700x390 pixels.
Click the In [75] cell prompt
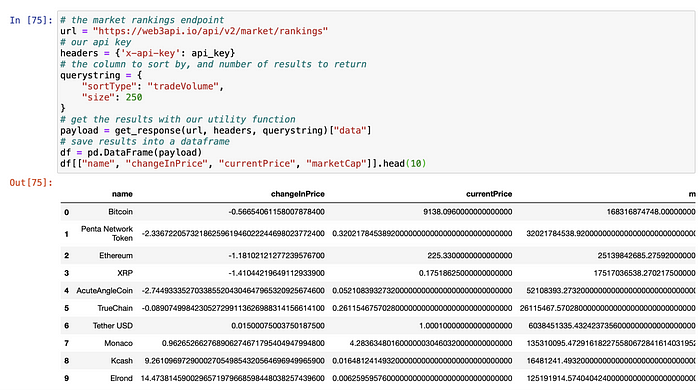point(31,20)
